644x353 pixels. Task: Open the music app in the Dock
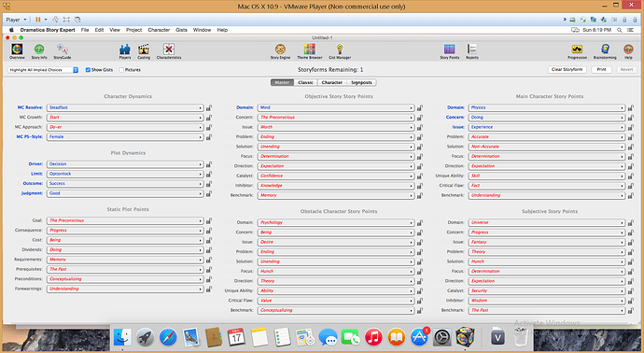pos(373,337)
